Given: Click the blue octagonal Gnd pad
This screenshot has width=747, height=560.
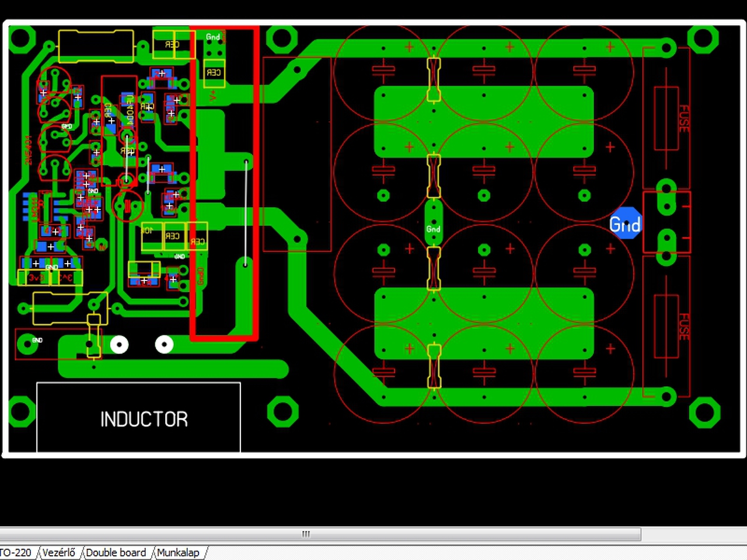Looking at the screenshot, I should click(625, 223).
